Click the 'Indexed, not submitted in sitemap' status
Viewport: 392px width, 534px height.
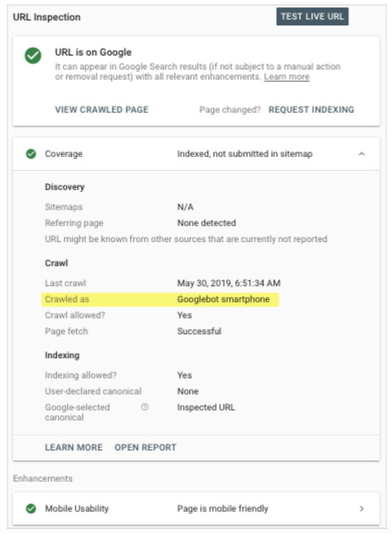(x=245, y=154)
